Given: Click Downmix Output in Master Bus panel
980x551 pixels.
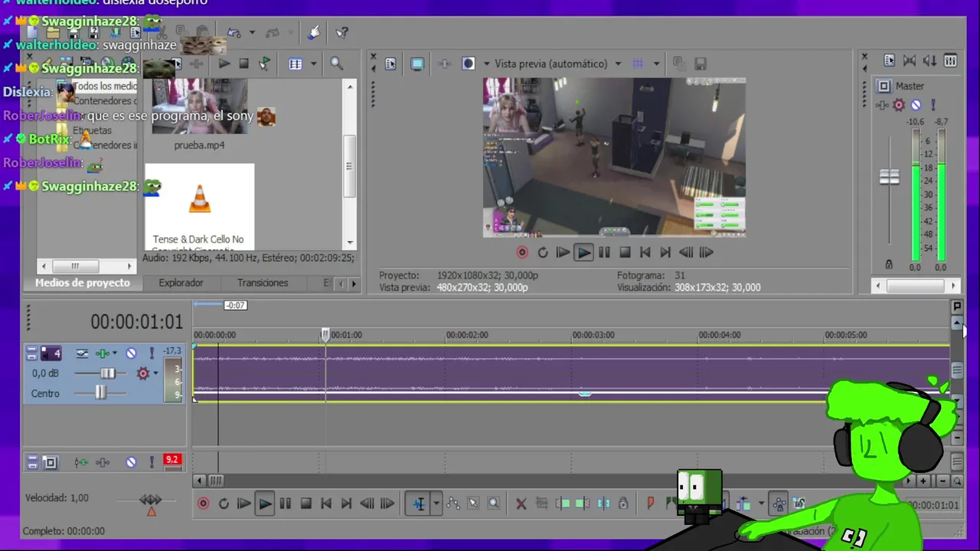Looking at the screenshot, I should (910, 61).
